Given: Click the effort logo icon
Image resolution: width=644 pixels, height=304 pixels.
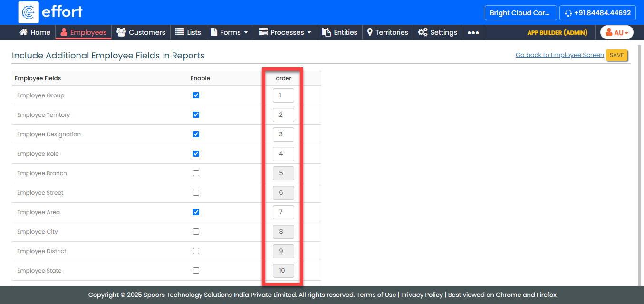Looking at the screenshot, I should pos(29,12).
